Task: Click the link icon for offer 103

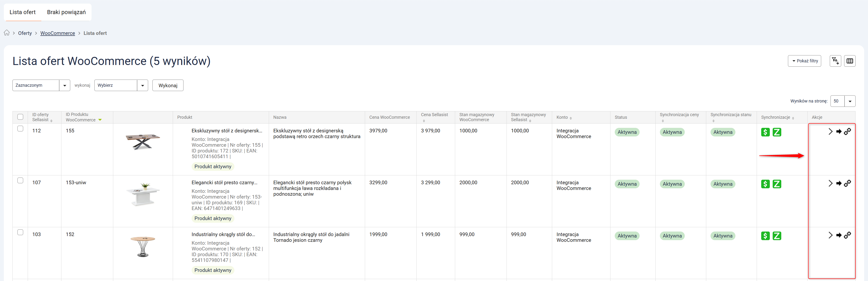Action: (847, 236)
